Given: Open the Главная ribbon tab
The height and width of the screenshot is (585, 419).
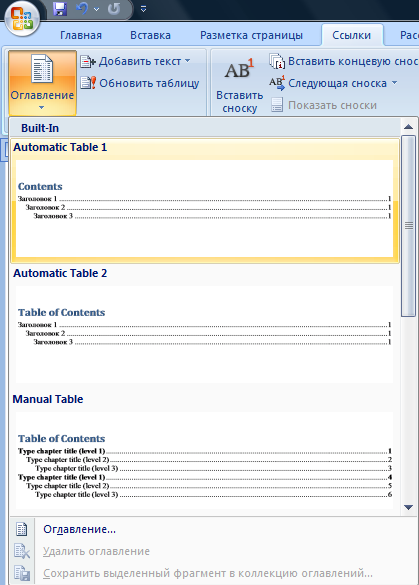Looking at the screenshot, I should point(81,35).
